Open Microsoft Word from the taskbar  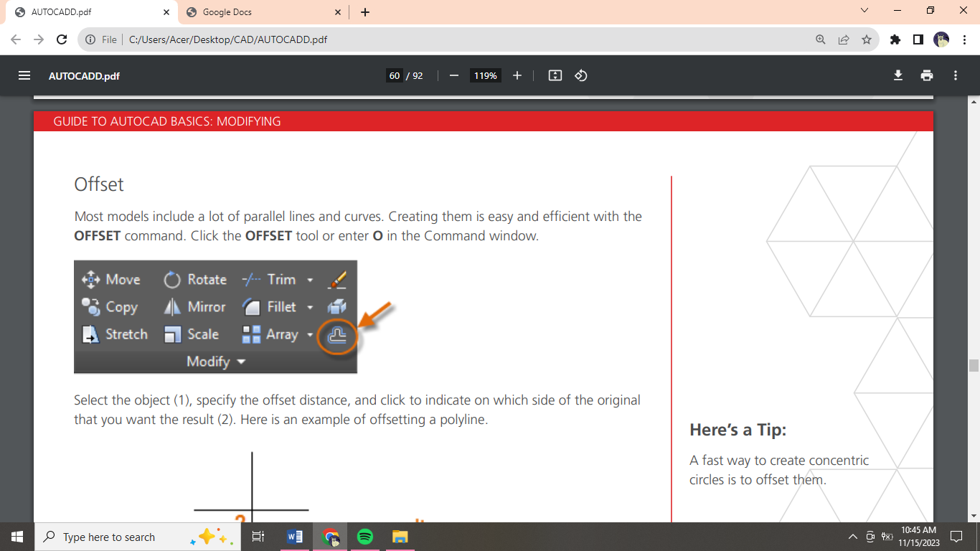295,537
